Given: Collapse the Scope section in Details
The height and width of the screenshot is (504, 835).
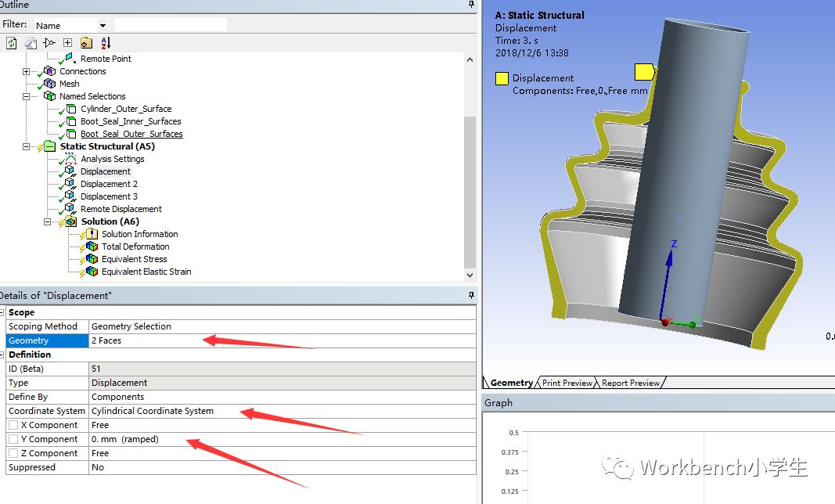Looking at the screenshot, I should tap(2, 312).
